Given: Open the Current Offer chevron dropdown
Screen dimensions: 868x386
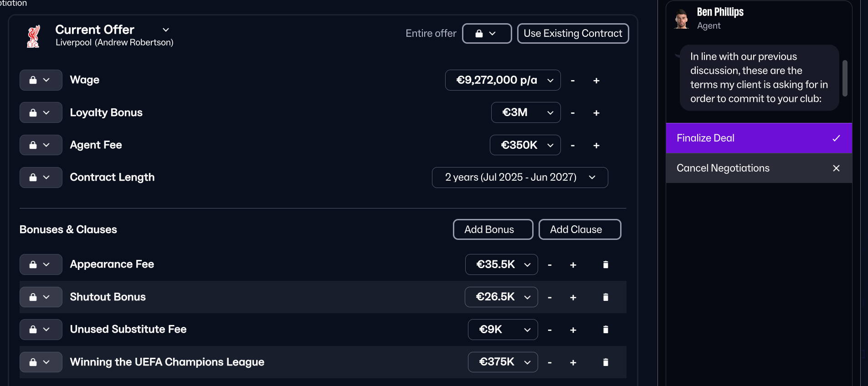Looking at the screenshot, I should tap(165, 30).
